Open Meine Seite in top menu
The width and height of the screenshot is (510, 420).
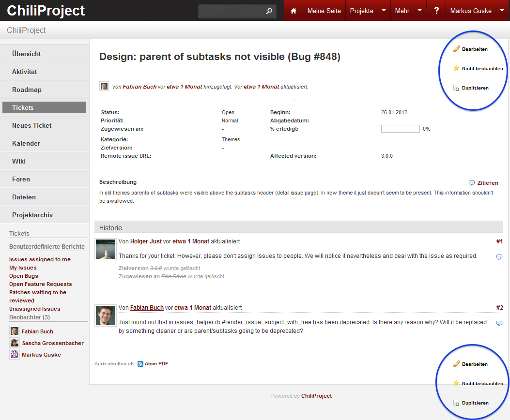[x=324, y=11]
